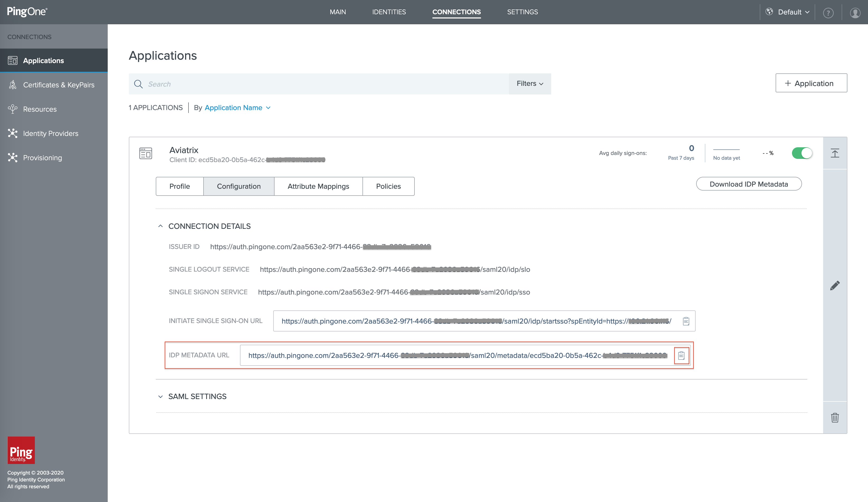
Task: Open Provisioning in the sidebar
Action: [x=54, y=158]
